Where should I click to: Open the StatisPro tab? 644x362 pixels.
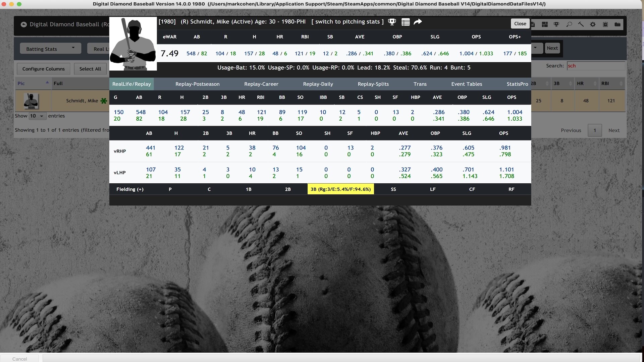[x=517, y=84]
